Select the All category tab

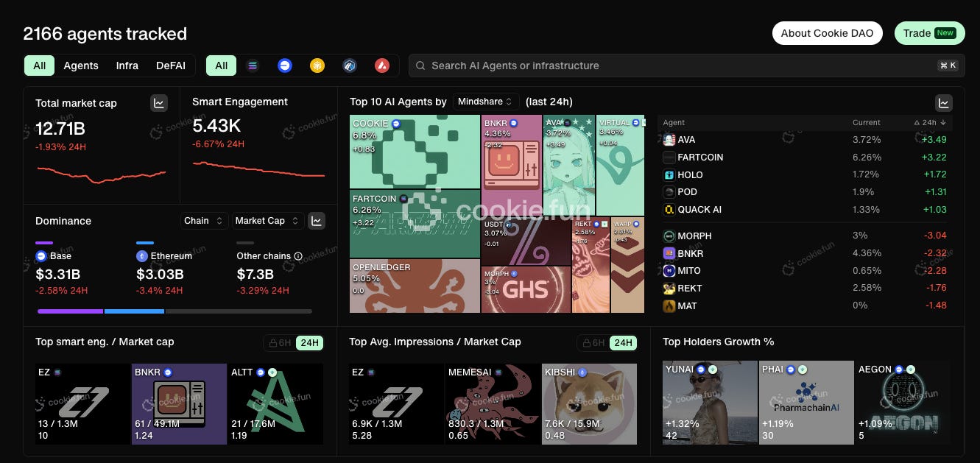pos(40,66)
